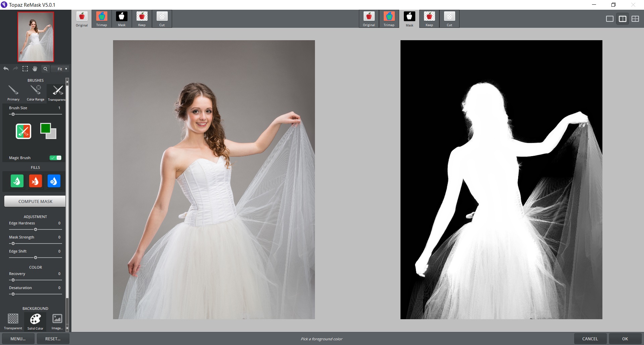Select single view layout
644x345 pixels.
click(610, 19)
